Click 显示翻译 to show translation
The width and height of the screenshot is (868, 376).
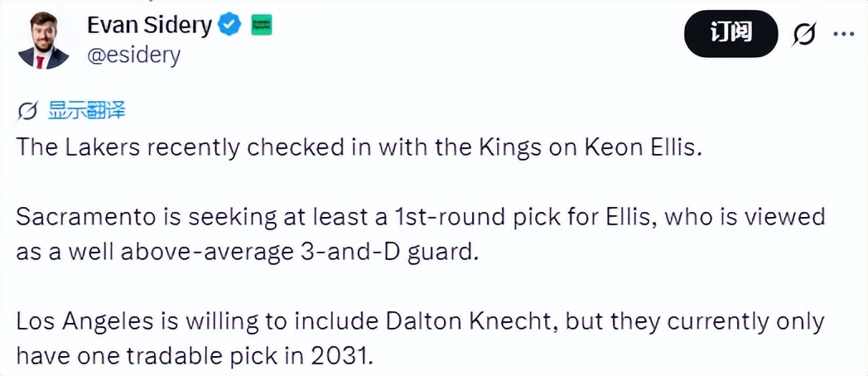click(86, 110)
